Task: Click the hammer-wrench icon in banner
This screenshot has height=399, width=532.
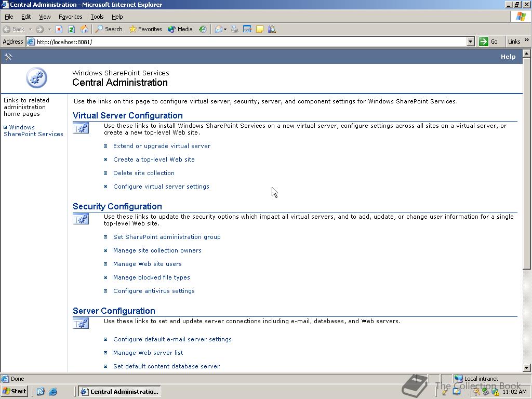Action: pyautogui.click(x=8, y=57)
